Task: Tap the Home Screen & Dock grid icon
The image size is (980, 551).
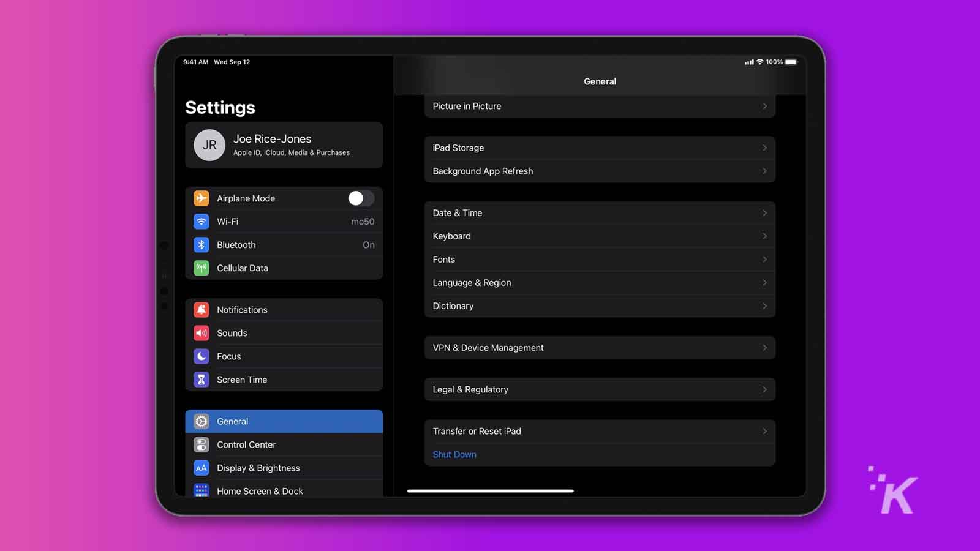Action: (x=201, y=490)
